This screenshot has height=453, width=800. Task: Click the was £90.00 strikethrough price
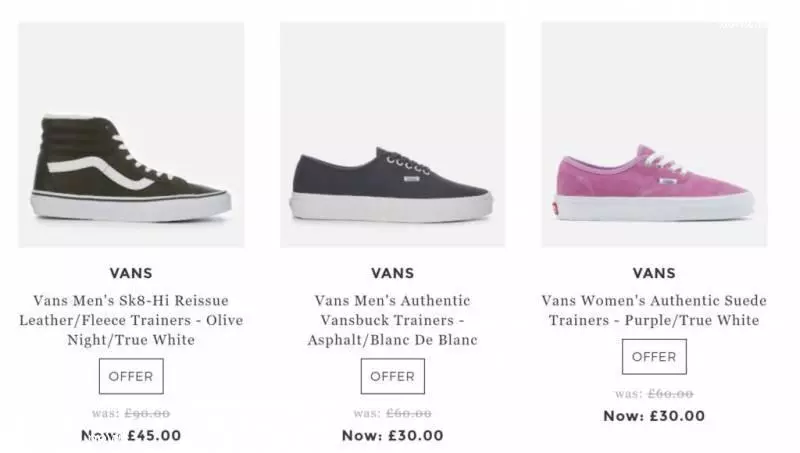pos(131,413)
